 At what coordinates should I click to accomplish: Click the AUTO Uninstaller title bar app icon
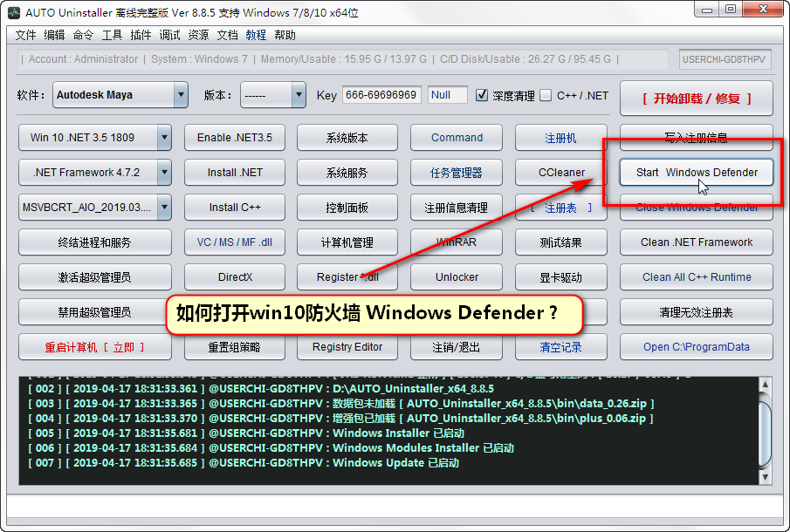[x=14, y=11]
